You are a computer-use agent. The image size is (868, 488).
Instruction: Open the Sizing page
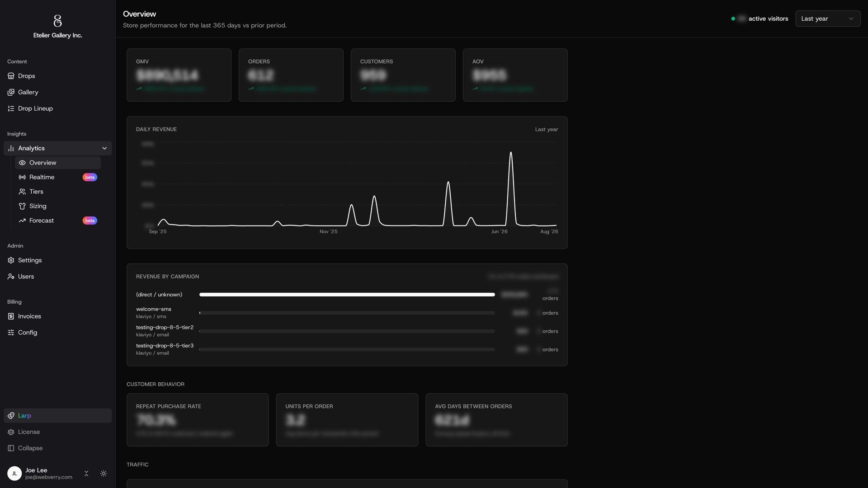(58, 206)
